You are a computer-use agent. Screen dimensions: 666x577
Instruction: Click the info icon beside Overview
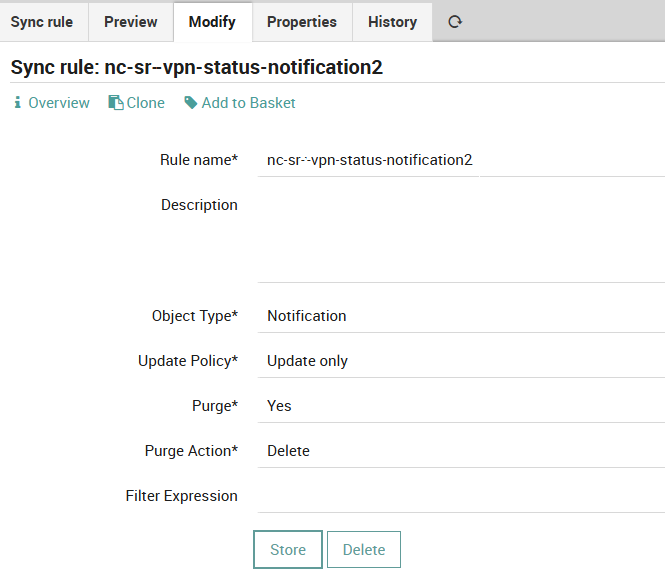[17, 103]
